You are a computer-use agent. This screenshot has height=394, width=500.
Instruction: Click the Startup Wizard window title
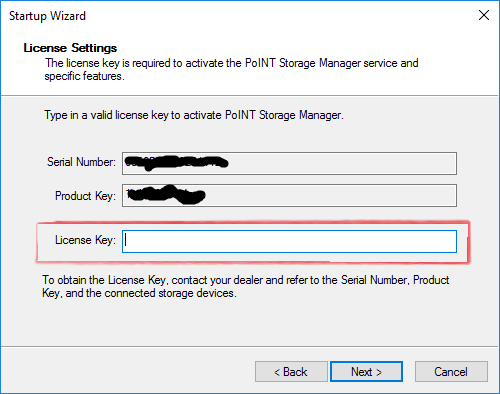coord(47,16)
